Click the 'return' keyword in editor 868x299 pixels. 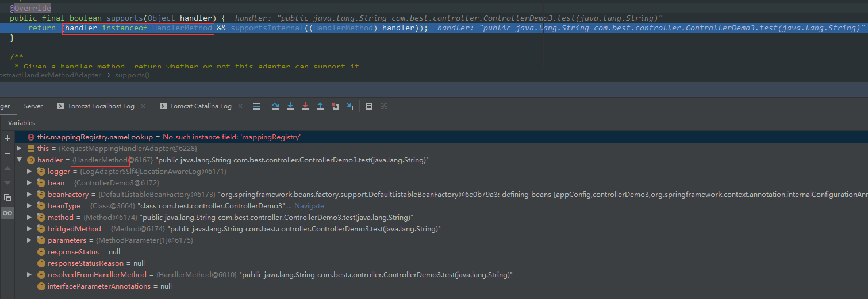[x=42, y=28]
